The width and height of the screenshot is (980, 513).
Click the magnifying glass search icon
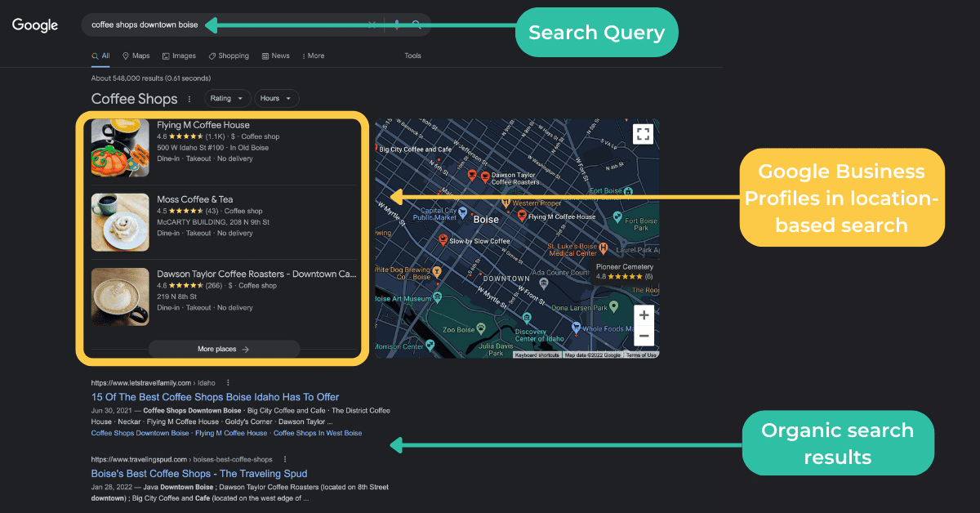pyautogui.click(x=416, y=25)
